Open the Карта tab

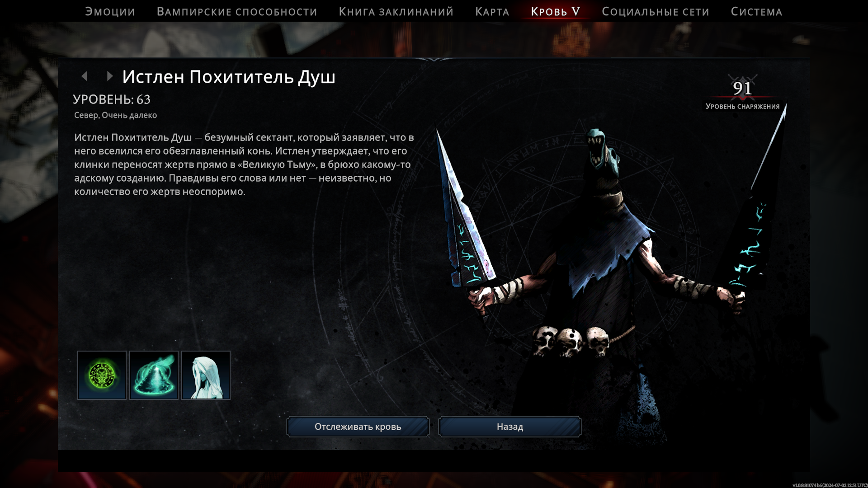492,12
